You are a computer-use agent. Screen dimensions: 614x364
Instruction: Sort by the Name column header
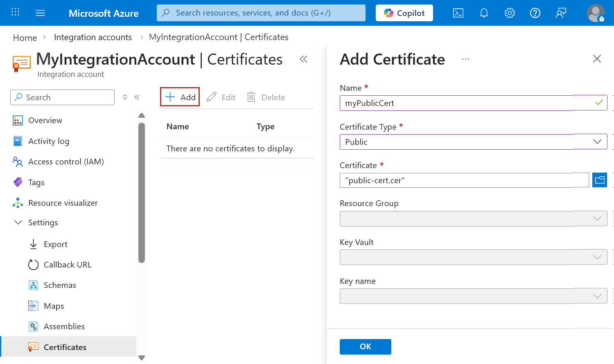click(178, 126)
